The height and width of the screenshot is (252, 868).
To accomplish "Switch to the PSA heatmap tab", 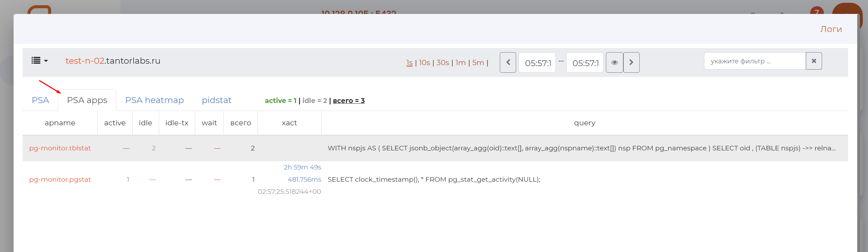I will tap(155, 100).
